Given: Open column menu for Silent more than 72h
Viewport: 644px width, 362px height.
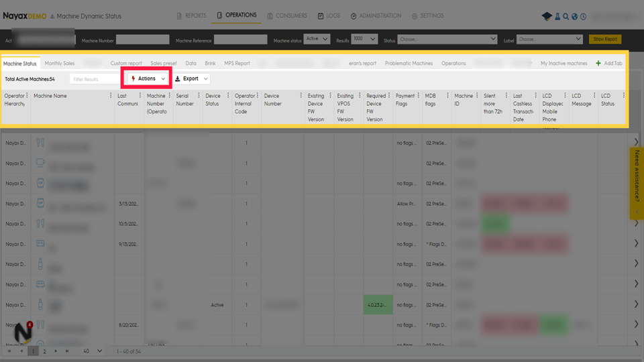Looking at the screenshot, I should click(x=506, y=95).
